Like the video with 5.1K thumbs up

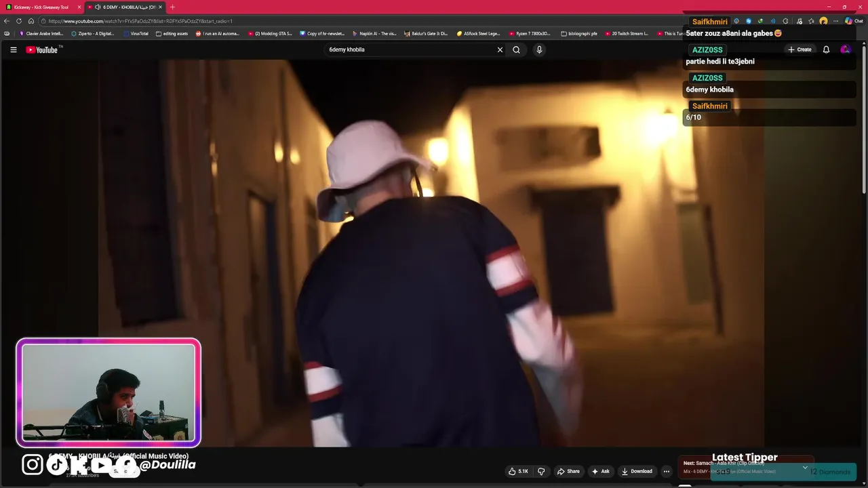[518, 471]
